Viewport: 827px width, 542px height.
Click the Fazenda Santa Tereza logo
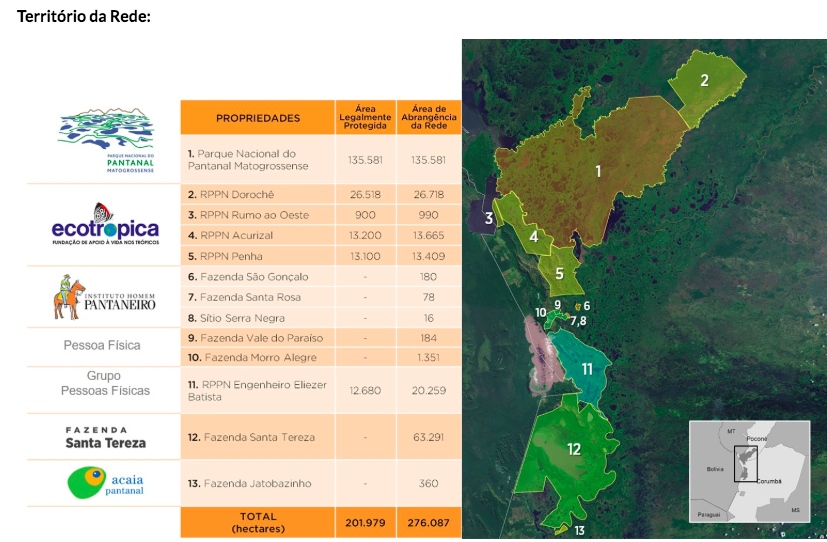point(105,436)
